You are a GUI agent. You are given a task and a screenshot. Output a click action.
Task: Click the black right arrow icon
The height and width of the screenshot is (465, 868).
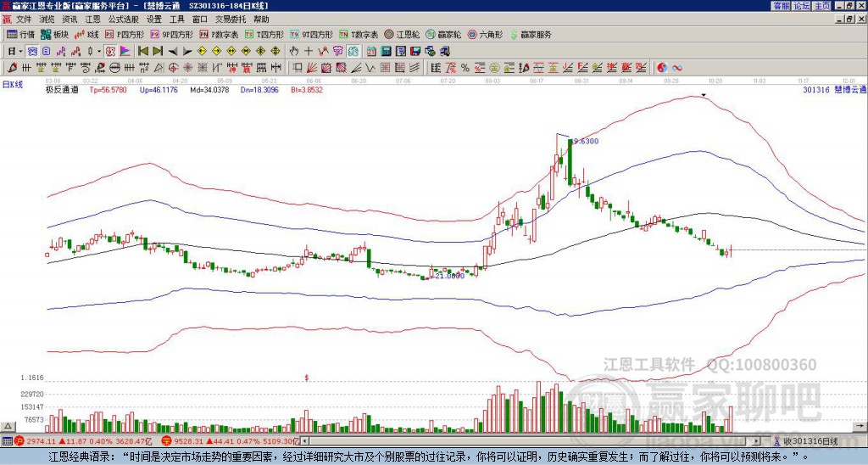click(187, 52)
